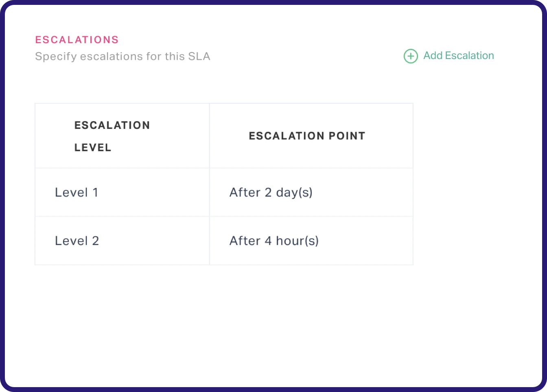Click the ESCALATION POINT column header

pos(307,136)
